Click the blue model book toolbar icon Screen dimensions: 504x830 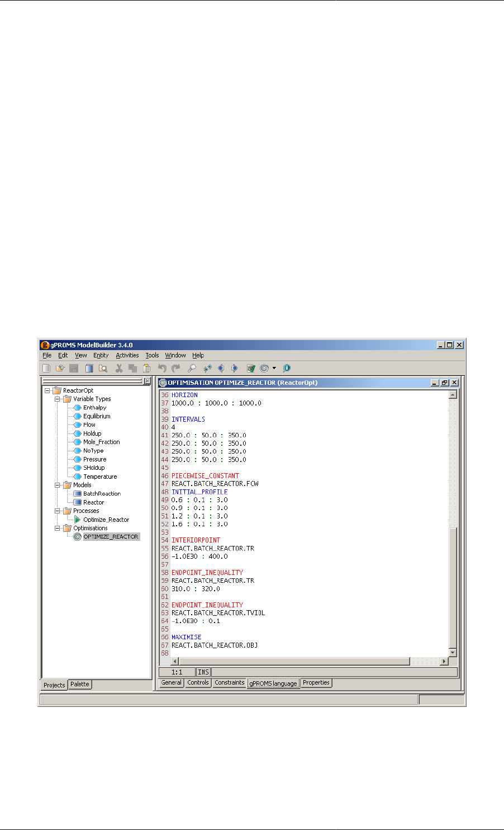(x=89, y=368)
